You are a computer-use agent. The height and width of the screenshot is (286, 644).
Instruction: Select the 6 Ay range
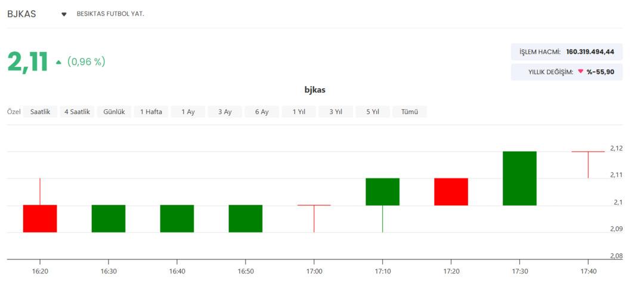(x=262, y=112)
